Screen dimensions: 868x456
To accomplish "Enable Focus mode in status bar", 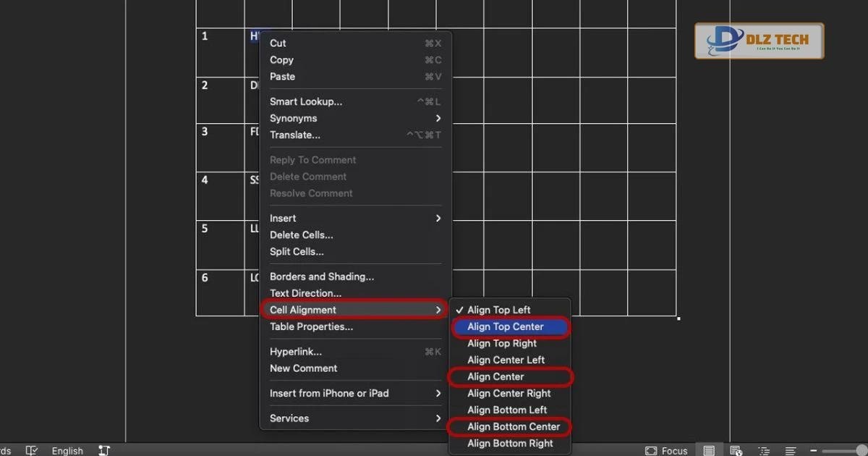I will click(x=666, y=450).
